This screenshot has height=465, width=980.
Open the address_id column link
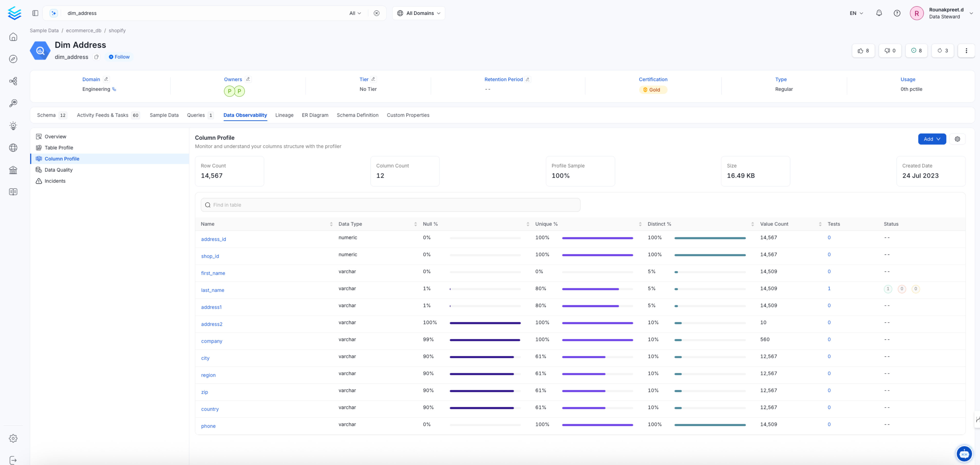coord(213,239)
